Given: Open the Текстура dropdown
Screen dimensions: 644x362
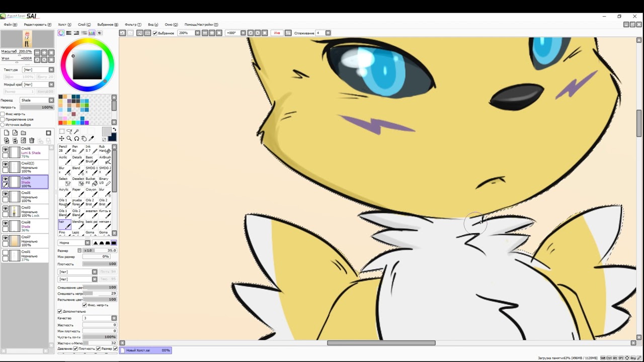Looking at the screenshot, I should pos(38,70).
